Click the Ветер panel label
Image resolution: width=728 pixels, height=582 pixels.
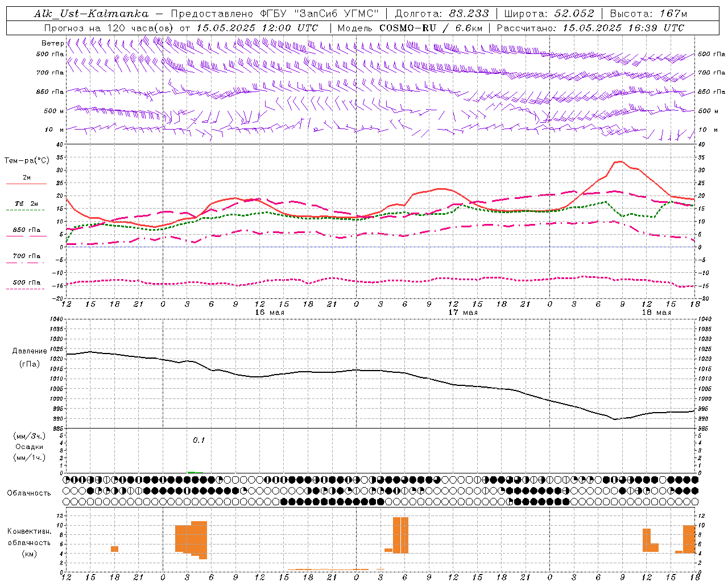click(x=52, y=43)
